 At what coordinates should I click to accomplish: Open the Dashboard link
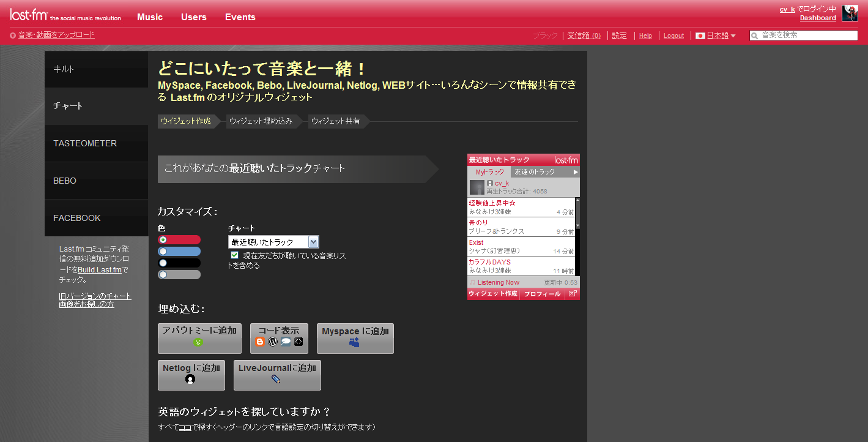818,18
